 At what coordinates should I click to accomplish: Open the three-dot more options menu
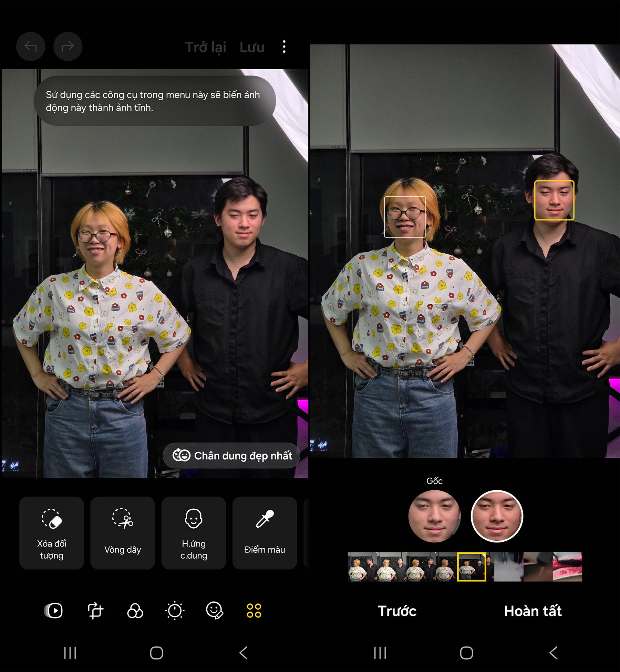coord(284,47)
